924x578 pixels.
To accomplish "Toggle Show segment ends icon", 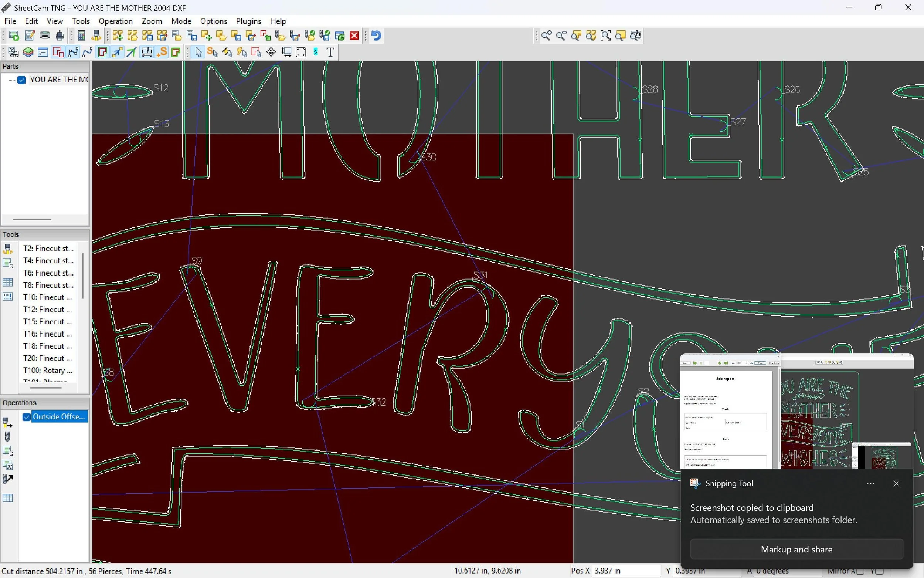I will point(72,52).
